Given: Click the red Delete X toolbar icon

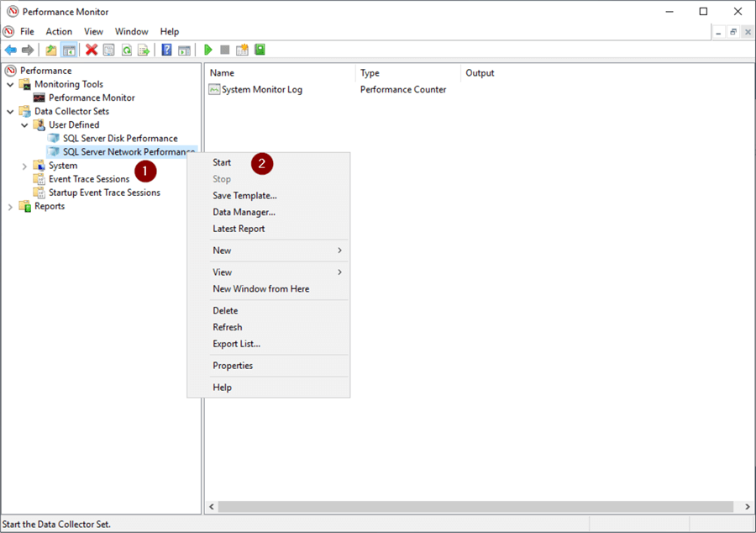Looking at the screenshot, I should [92, 50].
